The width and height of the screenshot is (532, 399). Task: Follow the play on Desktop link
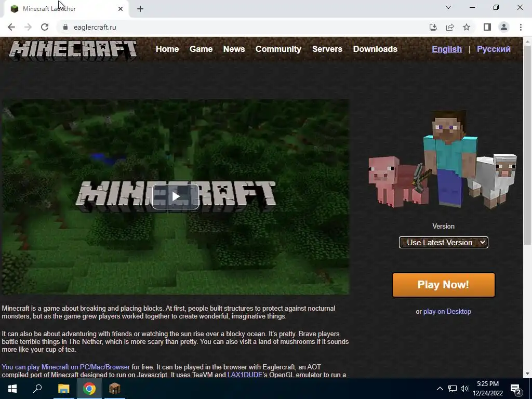click(447, 312)
